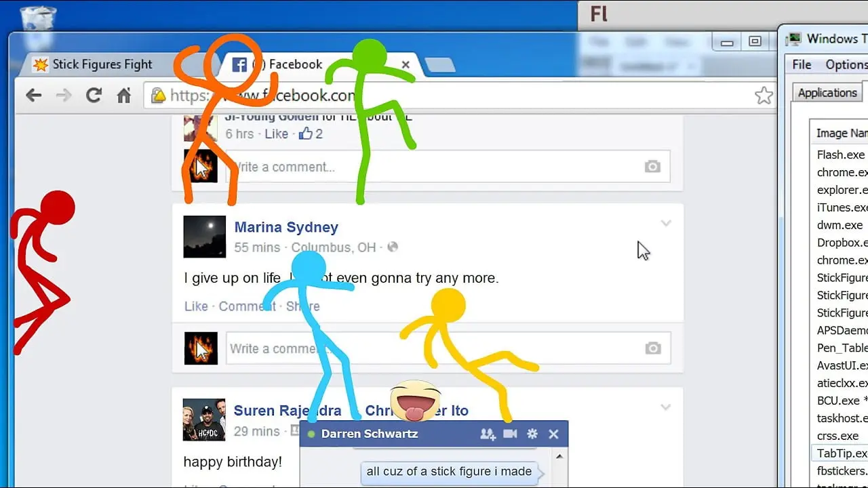Image resolution: width=868 pixels, height=488 pixels.
Task: Go to browser home page
Action: click(x=123, y=96)
